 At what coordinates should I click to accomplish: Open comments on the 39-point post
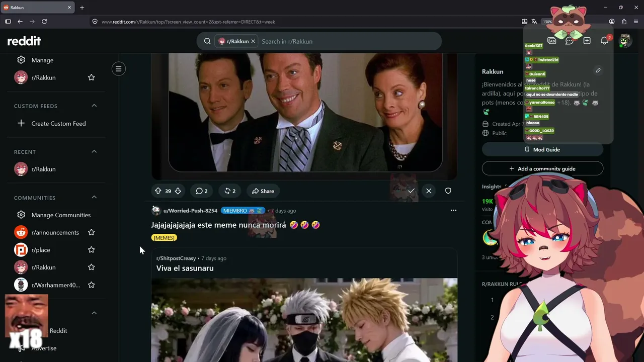(201, 191)
